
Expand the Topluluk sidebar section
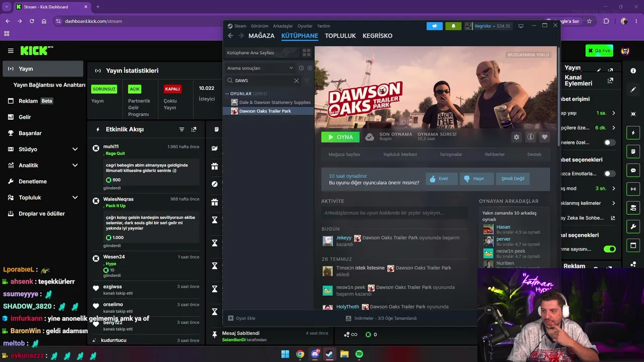[75, 198]
